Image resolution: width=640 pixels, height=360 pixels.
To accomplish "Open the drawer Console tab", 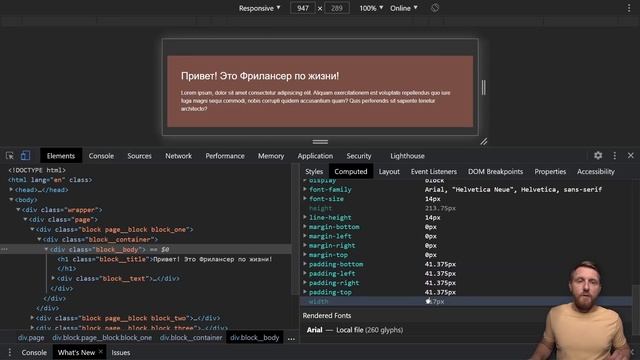I will click(x=34, y=352).
